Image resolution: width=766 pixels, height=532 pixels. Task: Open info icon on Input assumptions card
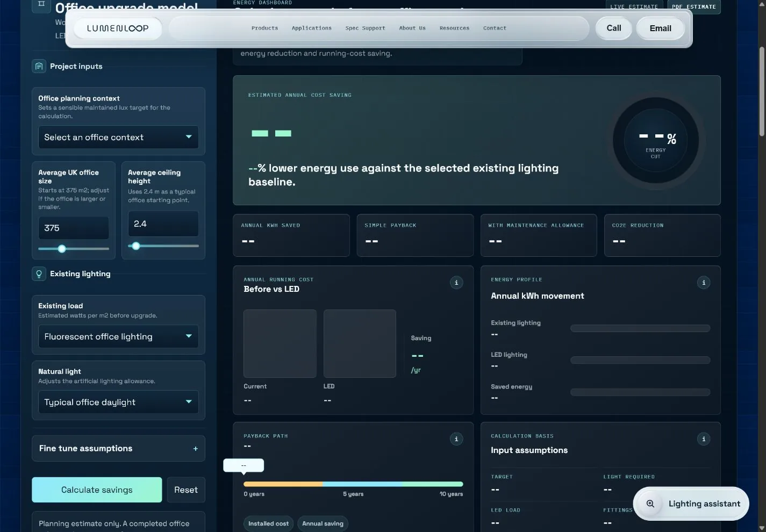704,439
